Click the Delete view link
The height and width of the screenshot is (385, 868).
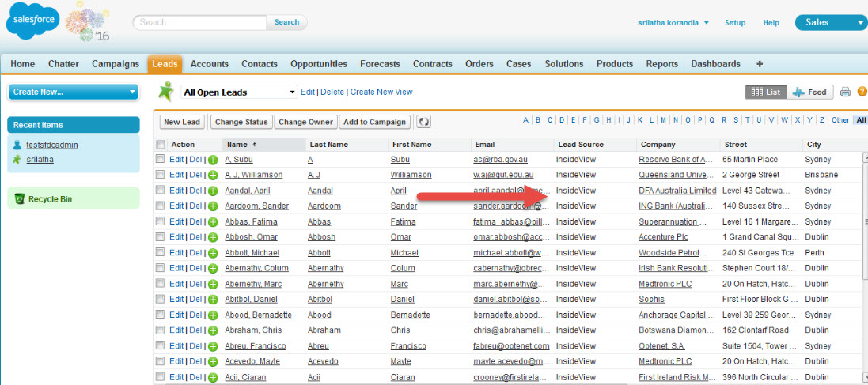pyautogui.click(x=332, y=92)
